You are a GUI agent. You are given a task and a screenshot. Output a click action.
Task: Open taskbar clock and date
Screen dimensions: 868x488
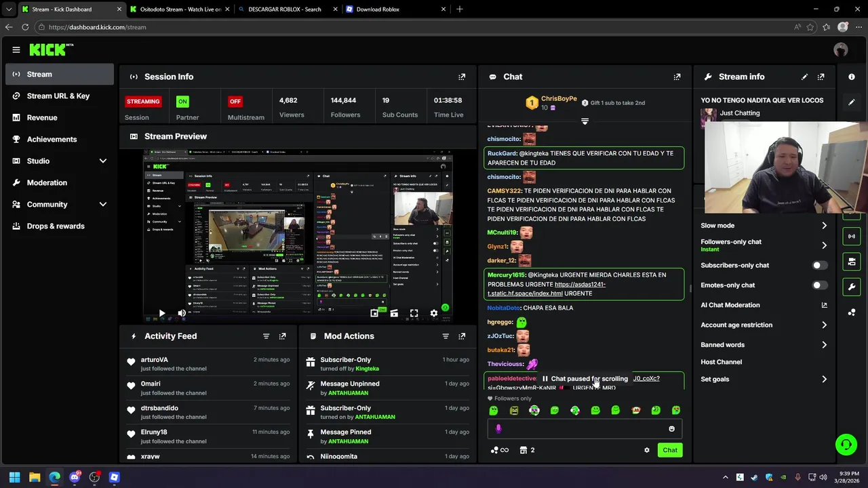pos(849,477)
